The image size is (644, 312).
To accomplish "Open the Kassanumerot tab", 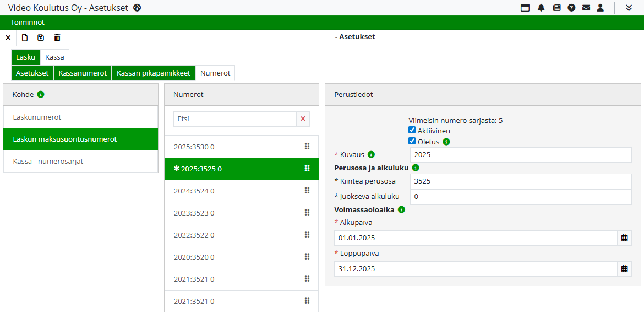I will tap(83, 73).
